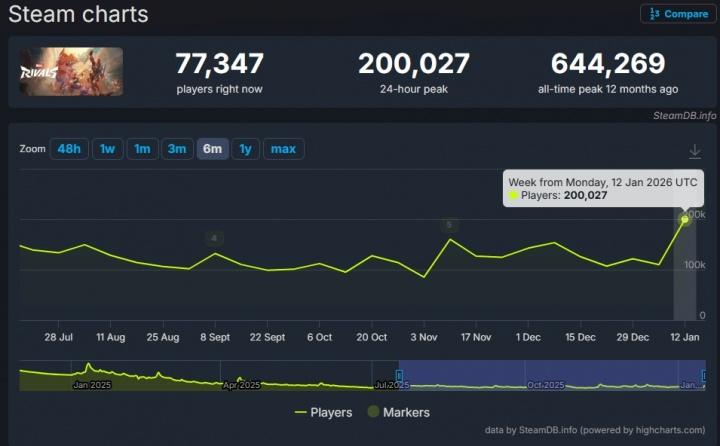Click the 200,027 24-hour peak value
The image size is (720, 446).
414,63
